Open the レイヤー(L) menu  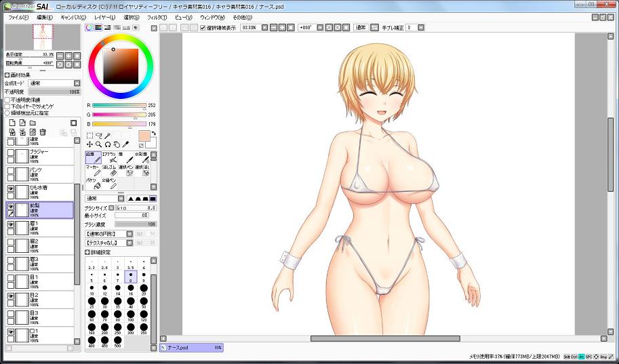pos(104,17)
